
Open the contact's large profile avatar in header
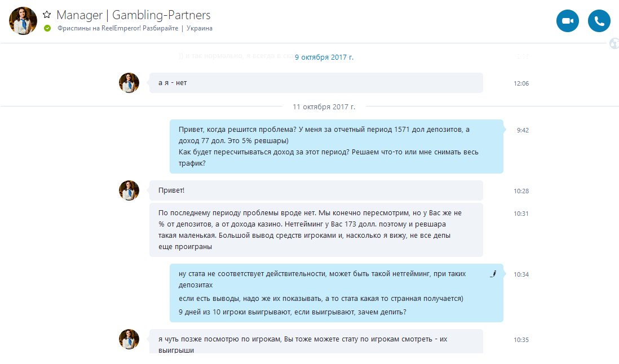(x=23, y=21)
